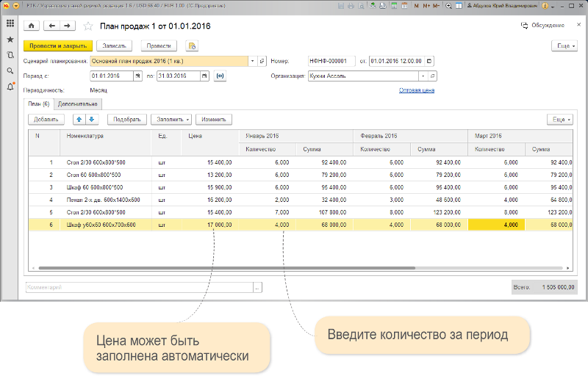Open the Организация linked item icon

point(432,76)
